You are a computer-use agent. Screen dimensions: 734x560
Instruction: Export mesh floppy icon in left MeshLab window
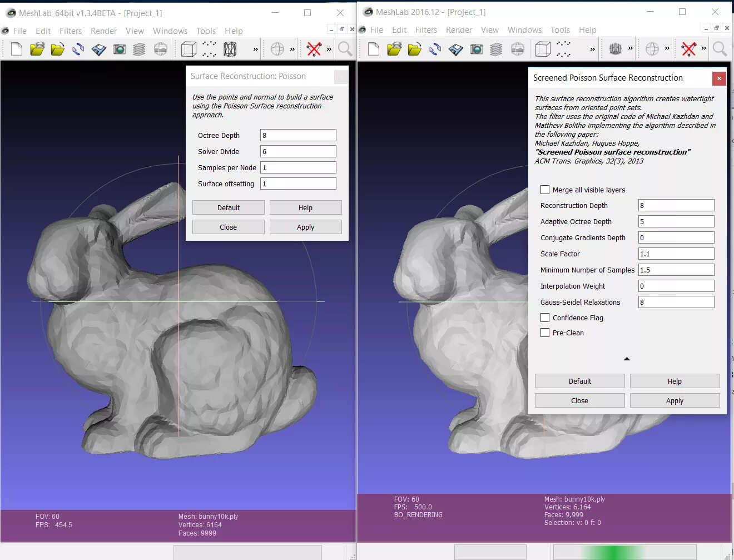pyautogui.click(x=99, y=49)
